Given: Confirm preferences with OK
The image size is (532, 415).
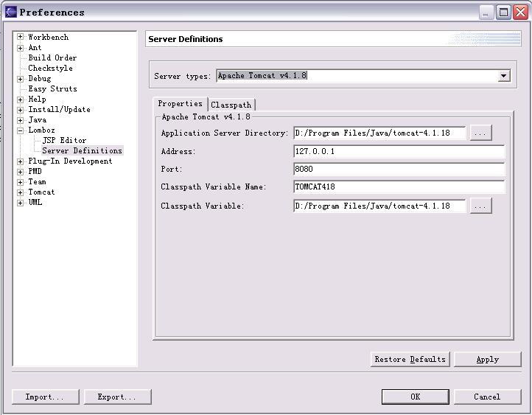Looking at the screenshot, I should [416, 397].
